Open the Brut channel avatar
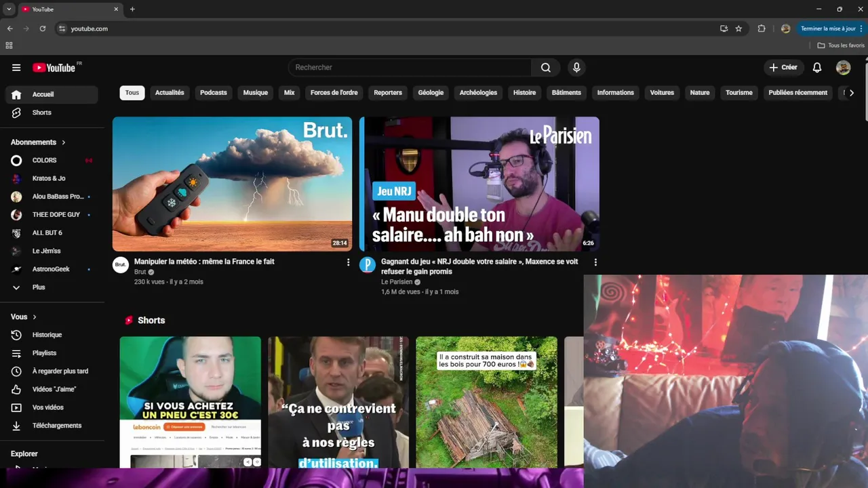The image size is (868, 488). (x=120, y=265)
